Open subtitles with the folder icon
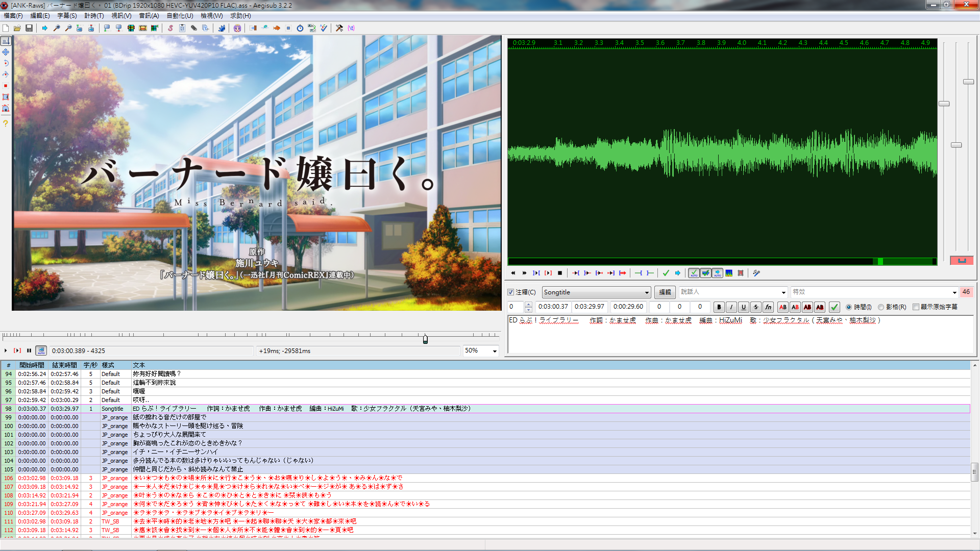This screenshot has height=551, width=980. [x=17, y=28]
